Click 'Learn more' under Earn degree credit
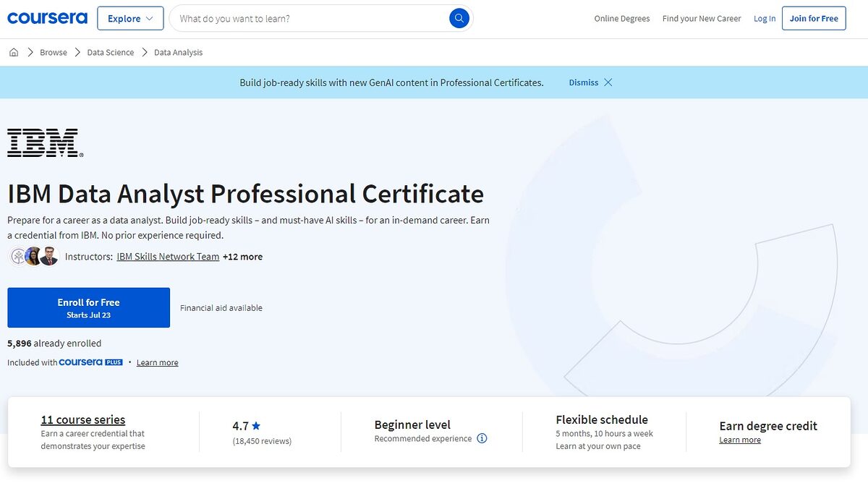Screen dimensions: 868x491 tap(740, 440)
